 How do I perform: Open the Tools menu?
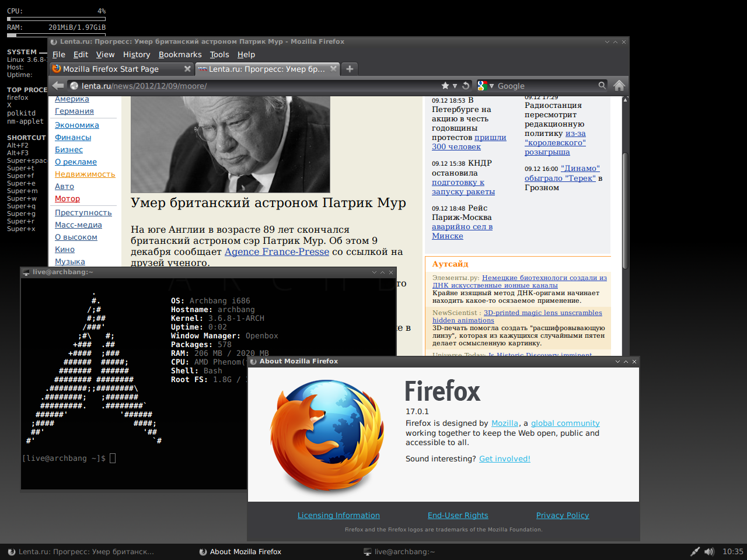[219, 54]
